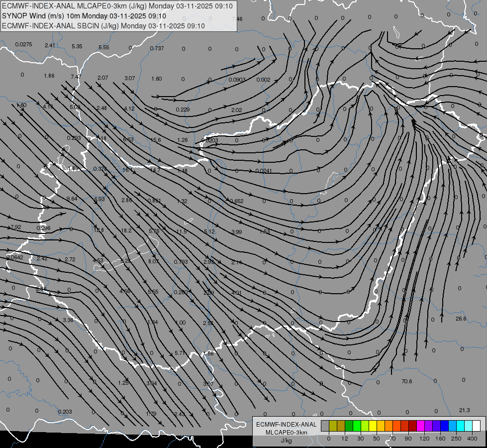Select the magenta swatch in the legend
The image size is (487, 448).
click(x=421, y=426)
